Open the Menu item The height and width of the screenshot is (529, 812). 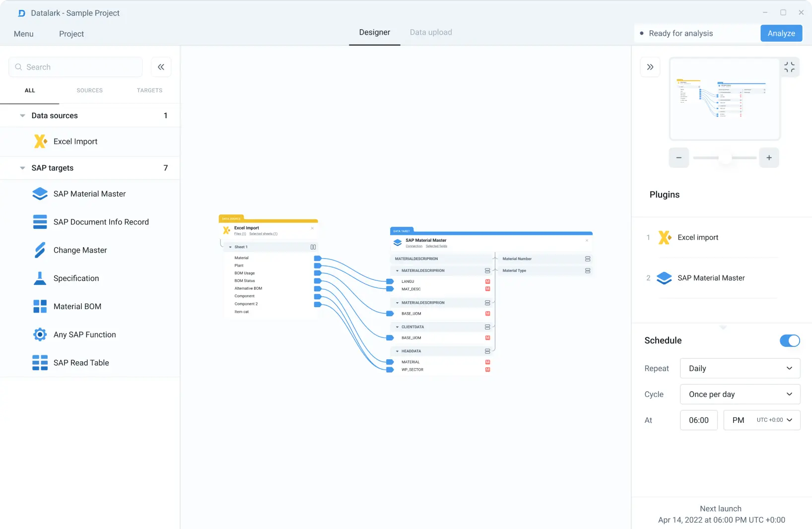(x=24, y=34)
